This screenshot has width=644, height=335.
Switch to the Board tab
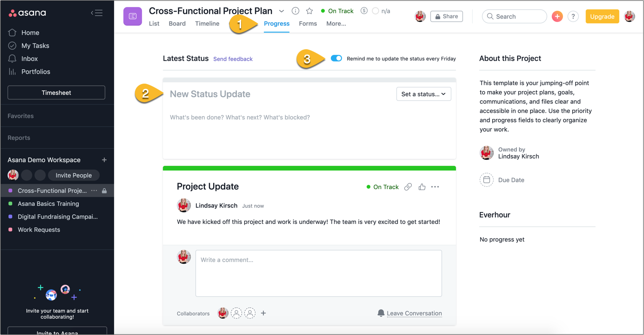point(177,24)
